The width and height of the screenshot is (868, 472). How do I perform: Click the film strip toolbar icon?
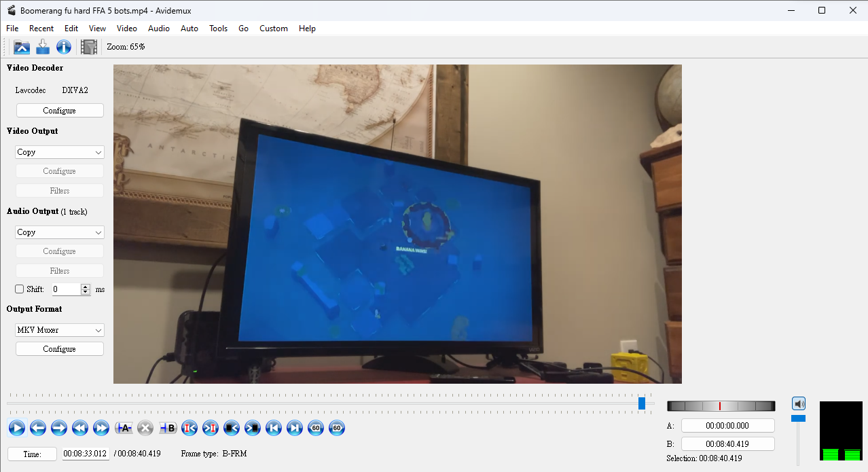(x=89, y=47)
